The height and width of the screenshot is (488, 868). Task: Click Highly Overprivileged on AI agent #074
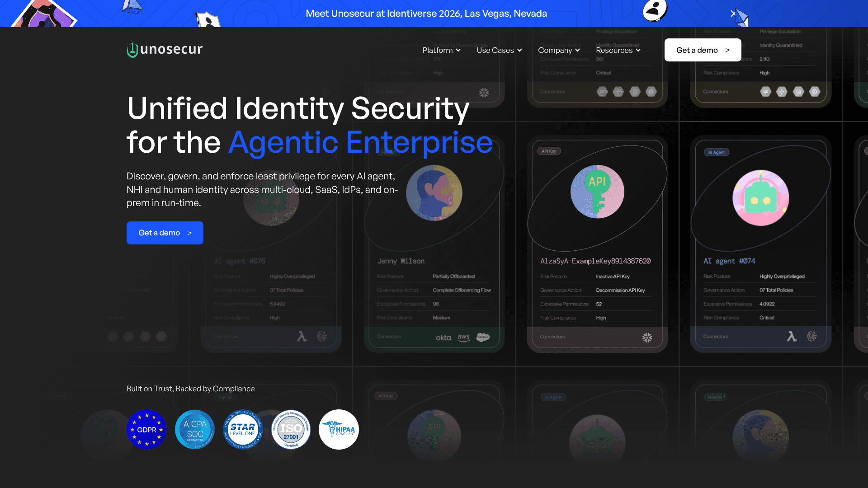coord(782,277)
